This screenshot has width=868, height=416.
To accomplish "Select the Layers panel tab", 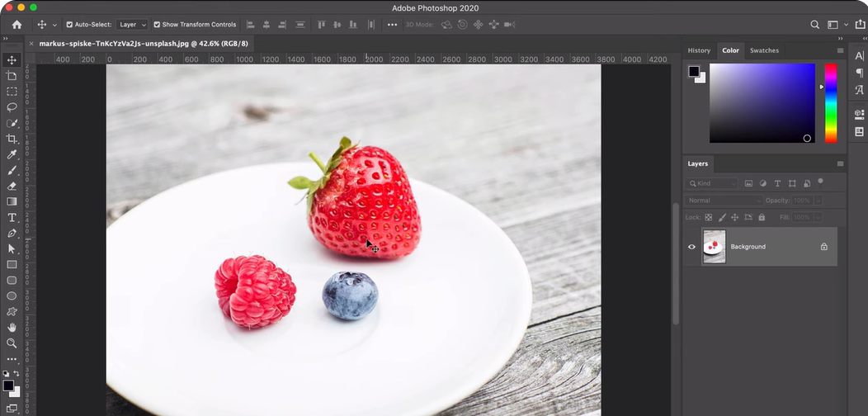I will (697, 164).
